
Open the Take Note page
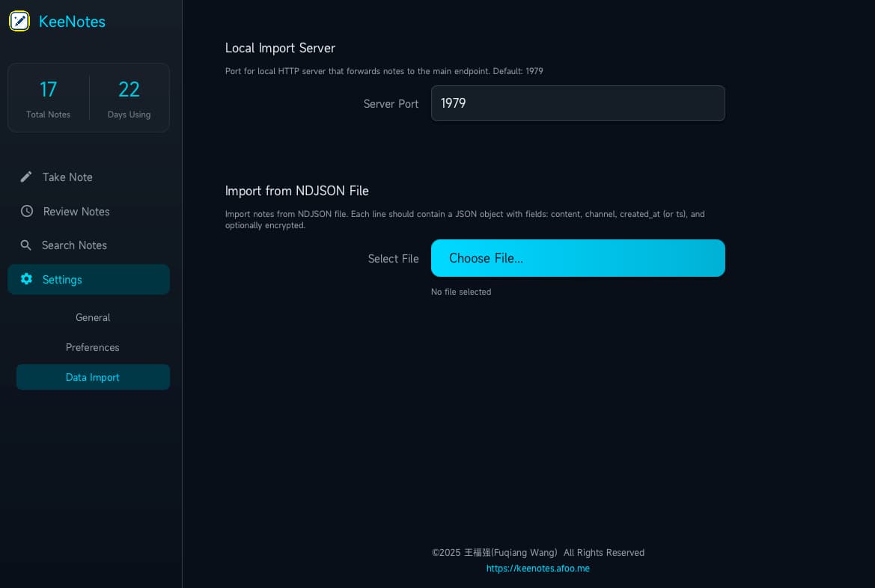click(x=67, y=177)
